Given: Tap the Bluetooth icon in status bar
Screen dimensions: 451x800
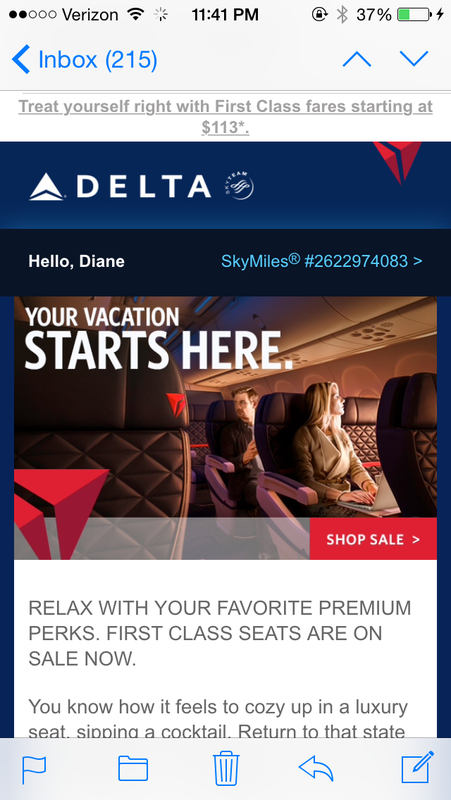Looking at the screenshot, I should pos(342,15).
